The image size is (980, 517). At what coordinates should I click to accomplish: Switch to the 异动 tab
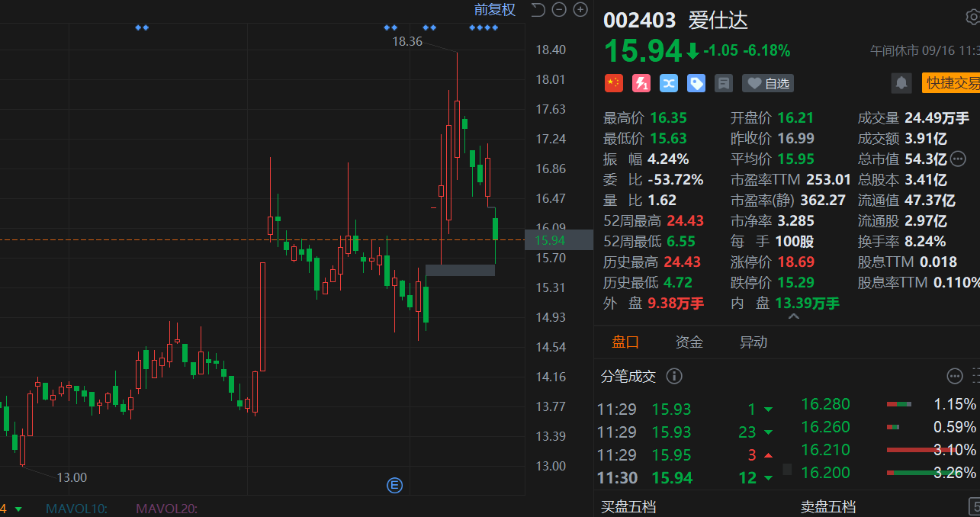tap(753, 342)
